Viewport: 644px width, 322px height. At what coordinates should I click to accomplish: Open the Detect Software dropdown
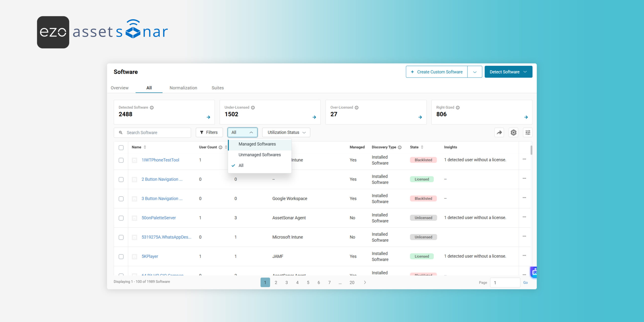click(508, 72)
